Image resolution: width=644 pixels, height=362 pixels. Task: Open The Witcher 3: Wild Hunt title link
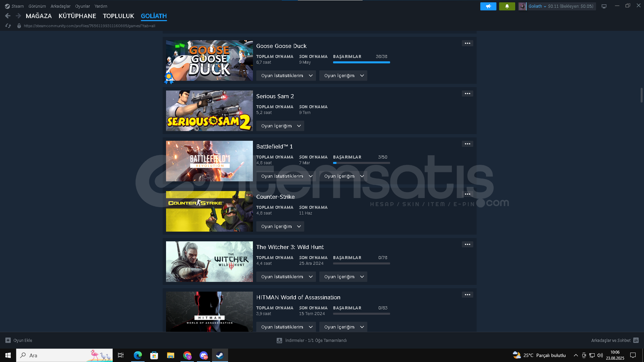(x=290, y=247)
